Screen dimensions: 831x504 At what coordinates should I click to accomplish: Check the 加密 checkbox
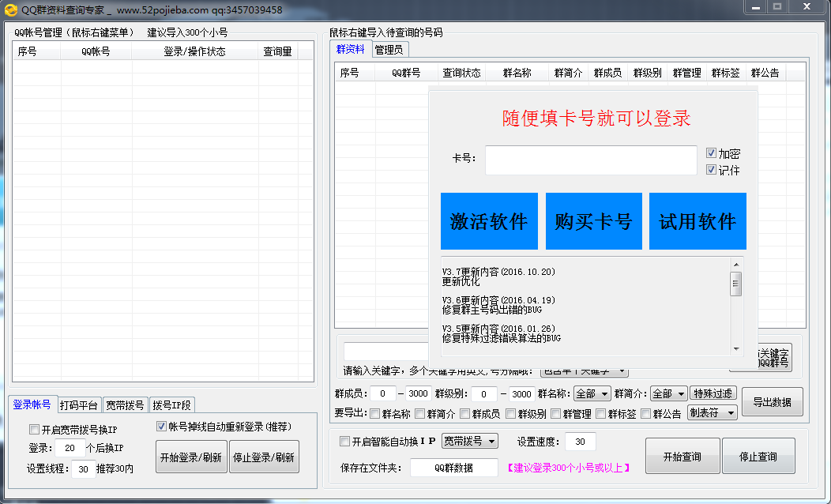[711, 153]
